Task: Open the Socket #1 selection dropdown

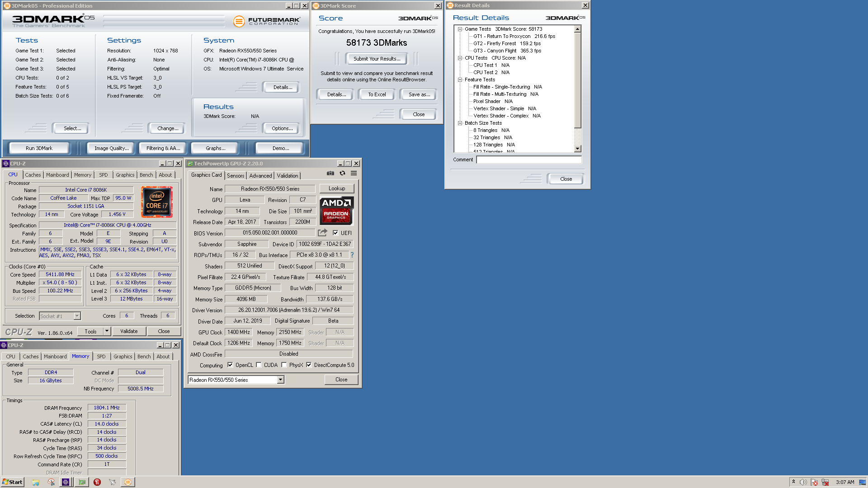Action: [x=77, y=316]
